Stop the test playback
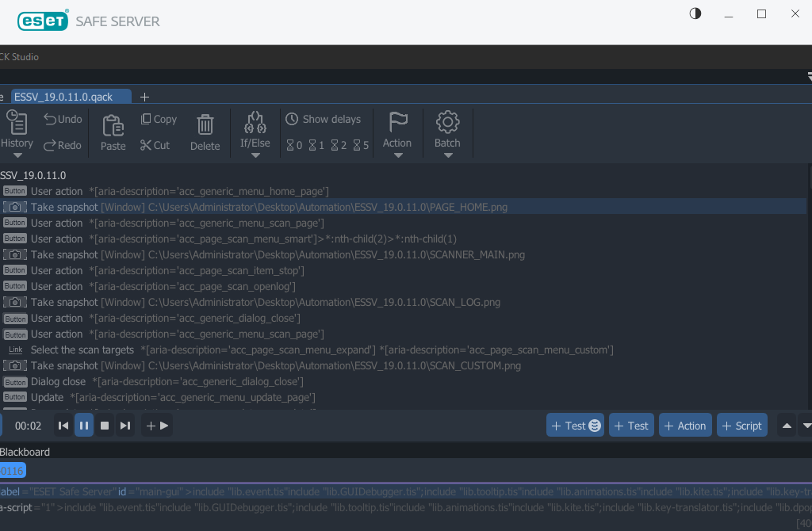 pyautogui.click(x=105, y=426)
